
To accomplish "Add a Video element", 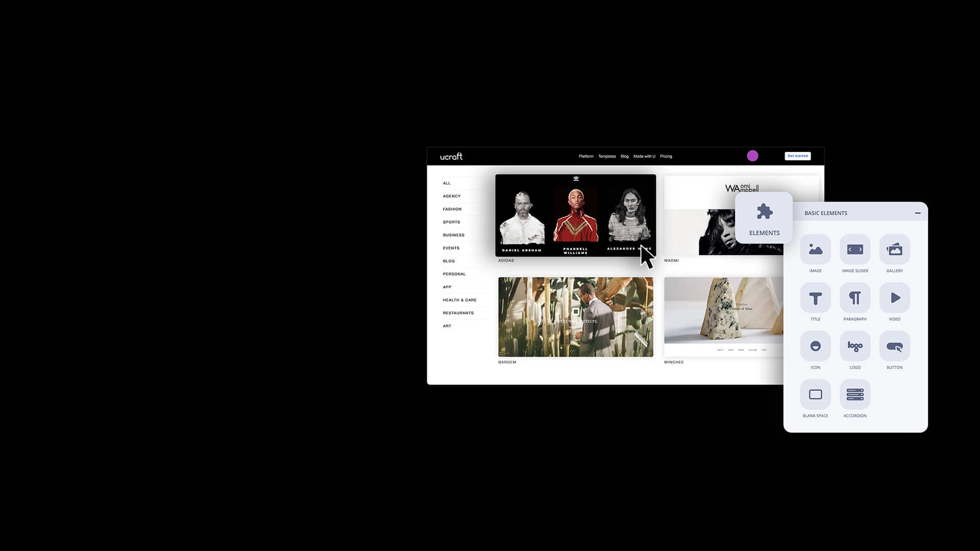I will 894,298.
